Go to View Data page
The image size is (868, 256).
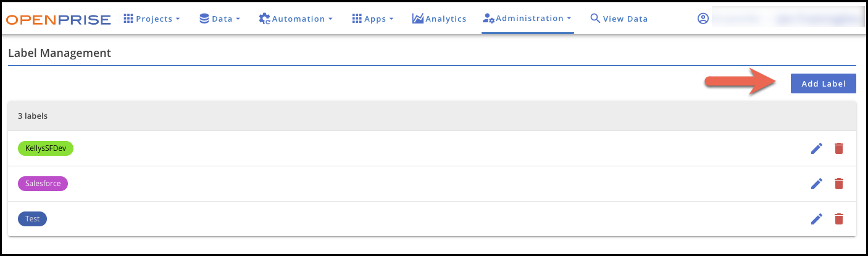click(619, 19)
